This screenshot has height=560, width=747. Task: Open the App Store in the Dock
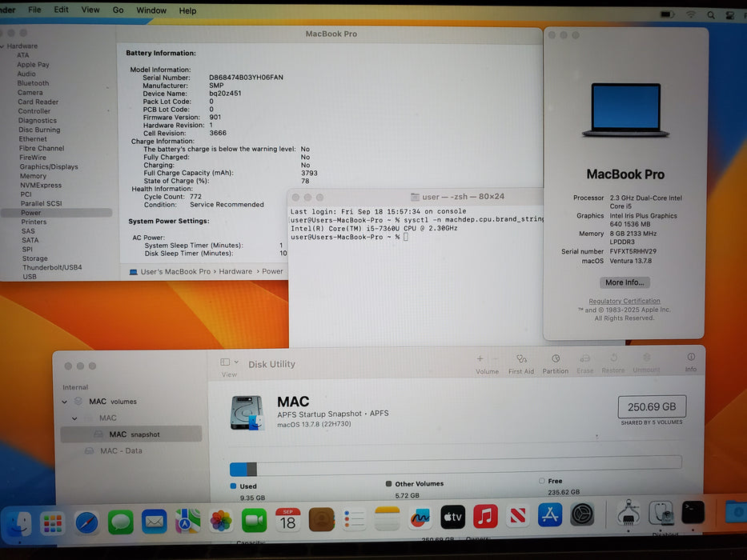point(550,515)
